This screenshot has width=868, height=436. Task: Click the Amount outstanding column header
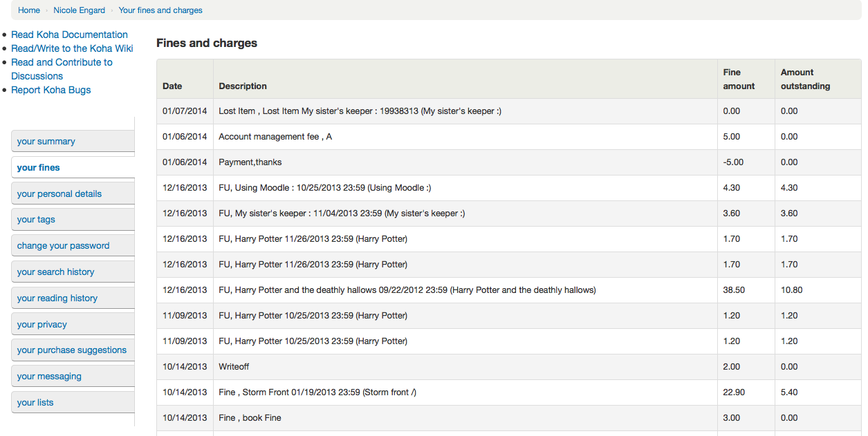[x=805, y=79]
